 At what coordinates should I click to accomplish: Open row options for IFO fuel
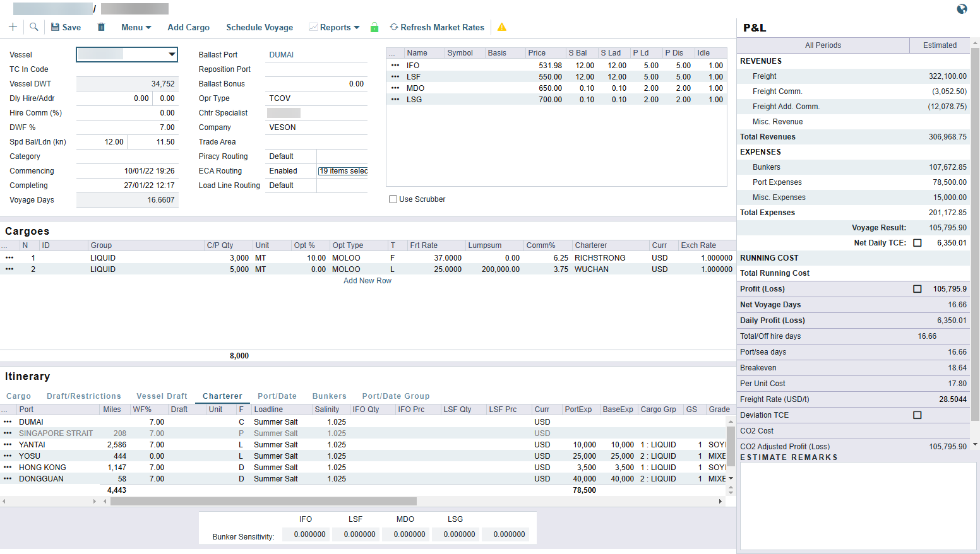pos(395,66)
